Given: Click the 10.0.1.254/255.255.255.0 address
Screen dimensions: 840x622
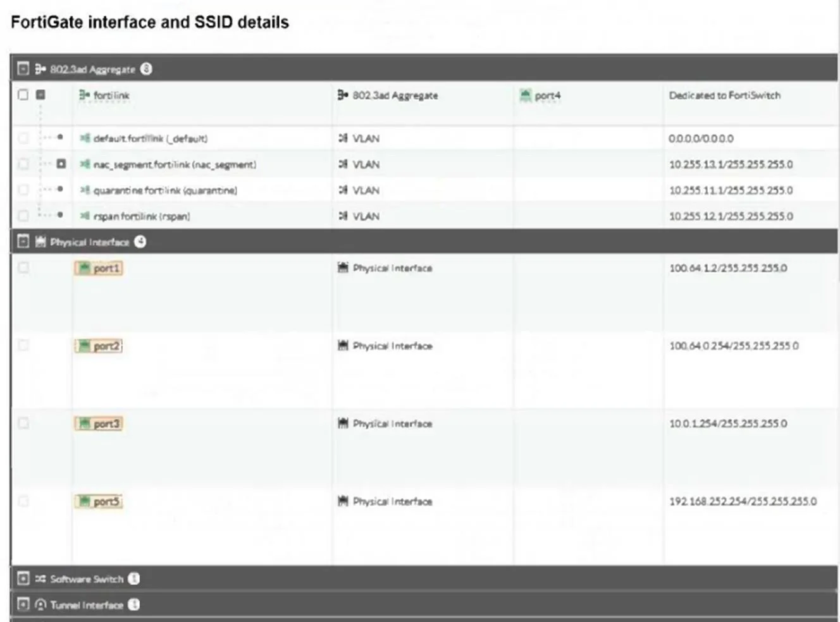Looking at the screenshot, I should click(728, 424).
